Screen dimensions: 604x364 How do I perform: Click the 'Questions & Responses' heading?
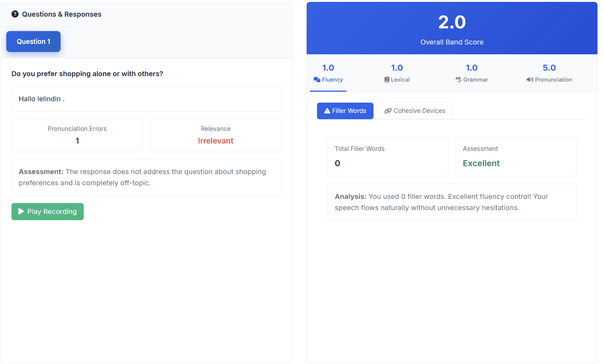pyautogui.click(x=62, y=14)
